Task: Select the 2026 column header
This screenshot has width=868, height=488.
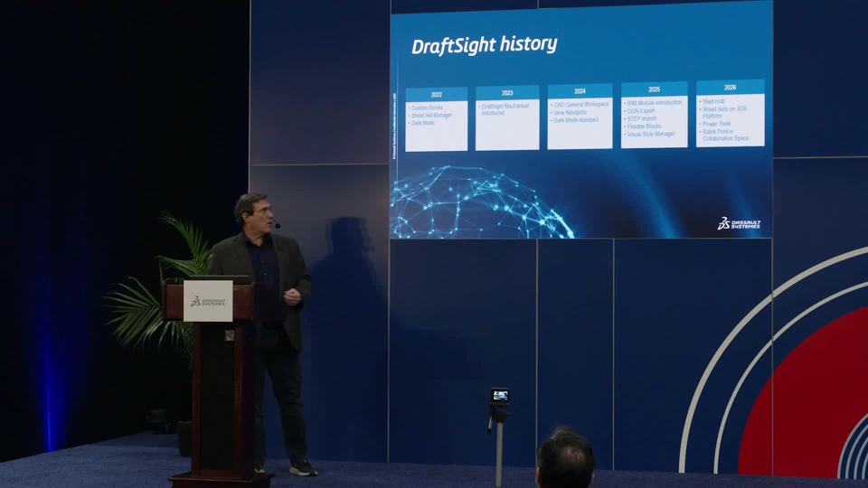Action: click(730, 87)
